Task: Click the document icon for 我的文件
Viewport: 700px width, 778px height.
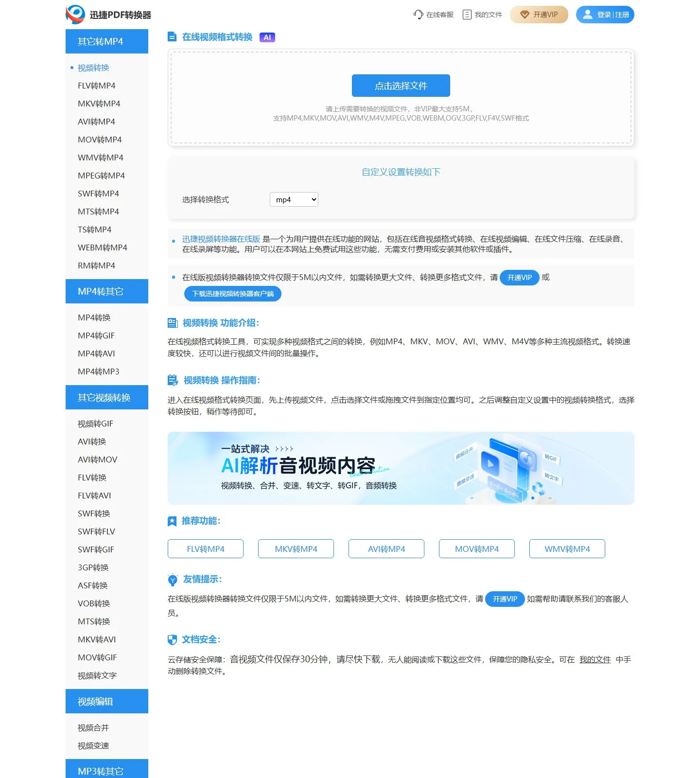Action: pyautogui.click(x=467, y=15)
